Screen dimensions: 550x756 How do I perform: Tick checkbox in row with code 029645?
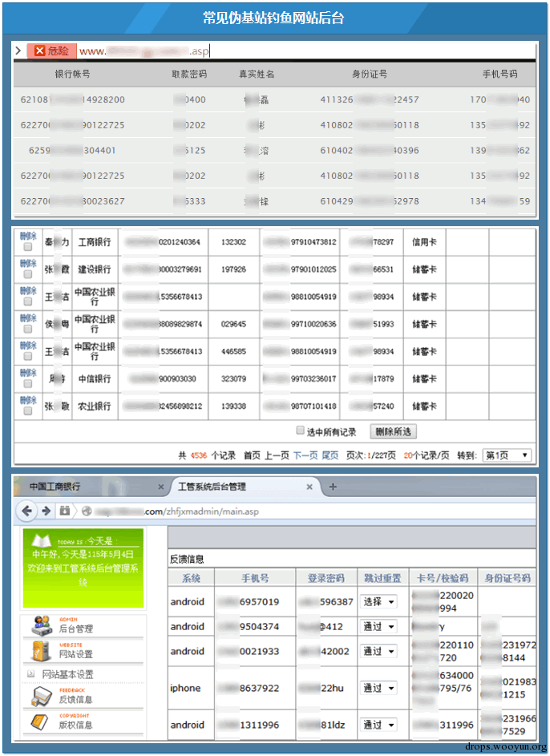28,329
